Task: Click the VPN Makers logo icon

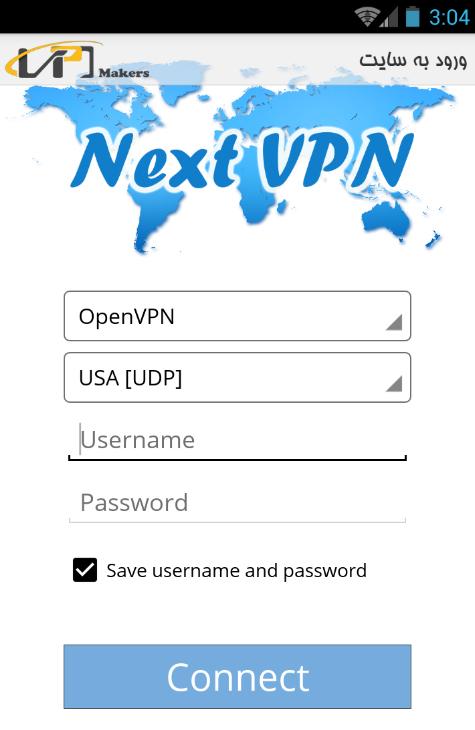Action: click(49, 61)
